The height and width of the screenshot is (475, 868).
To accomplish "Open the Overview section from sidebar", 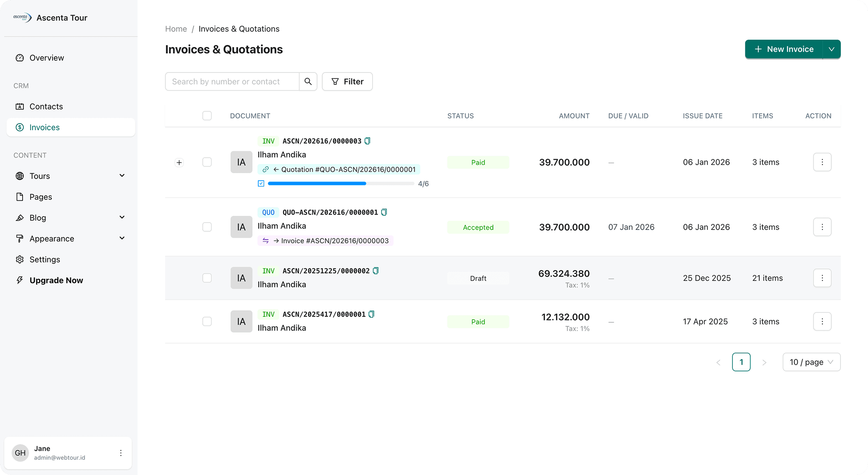I will 46,58.
